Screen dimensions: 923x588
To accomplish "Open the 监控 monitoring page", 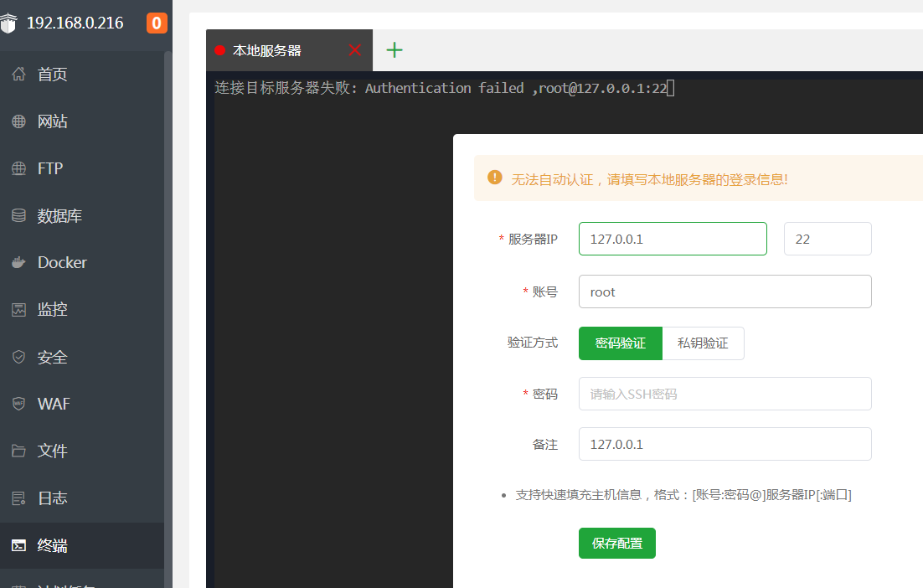I will (x=52, y=309).
